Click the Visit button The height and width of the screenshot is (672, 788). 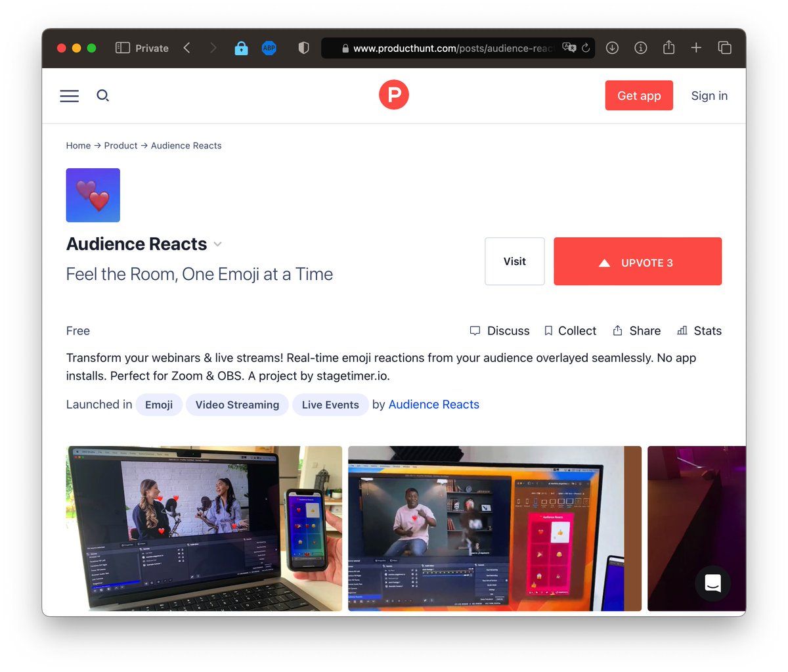click(x=514, y=261)
